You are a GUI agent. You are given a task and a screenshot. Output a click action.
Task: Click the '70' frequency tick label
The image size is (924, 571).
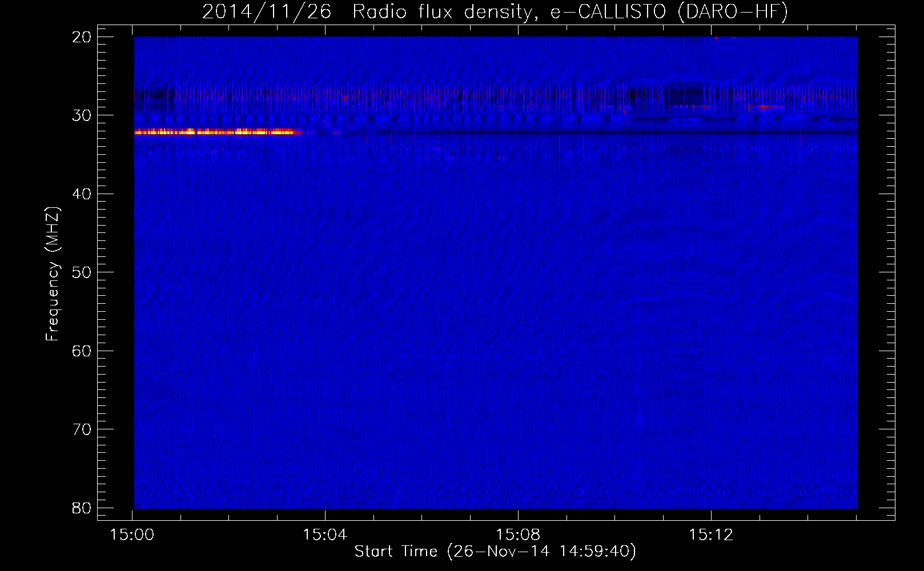(x=82, y=429)
